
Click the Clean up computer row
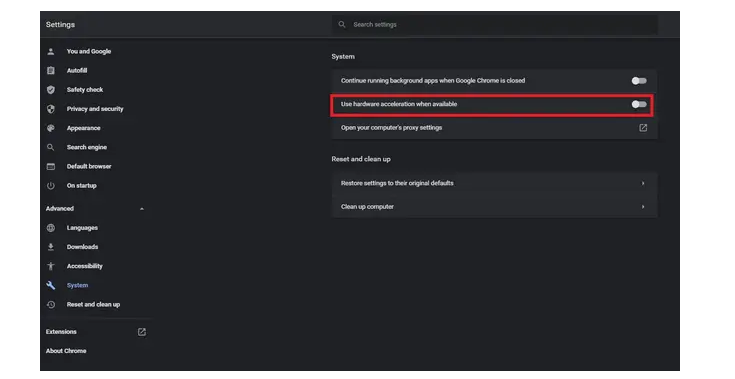495,207
